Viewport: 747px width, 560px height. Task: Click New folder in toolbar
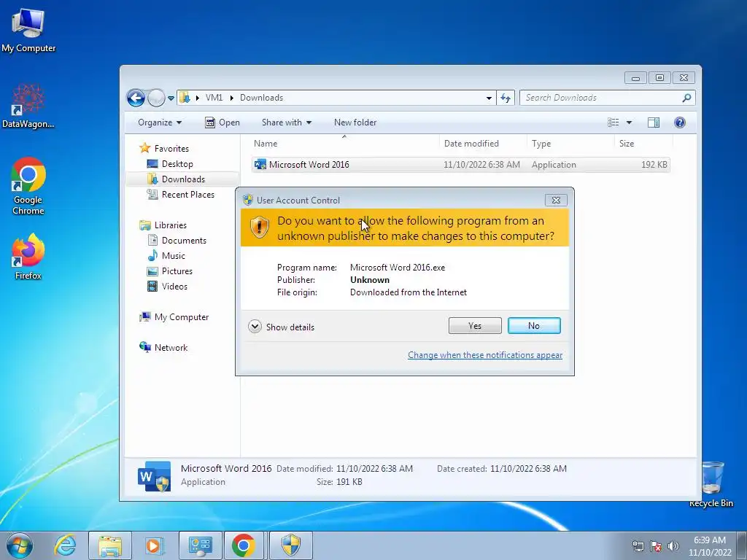click(x=355, y=122)
